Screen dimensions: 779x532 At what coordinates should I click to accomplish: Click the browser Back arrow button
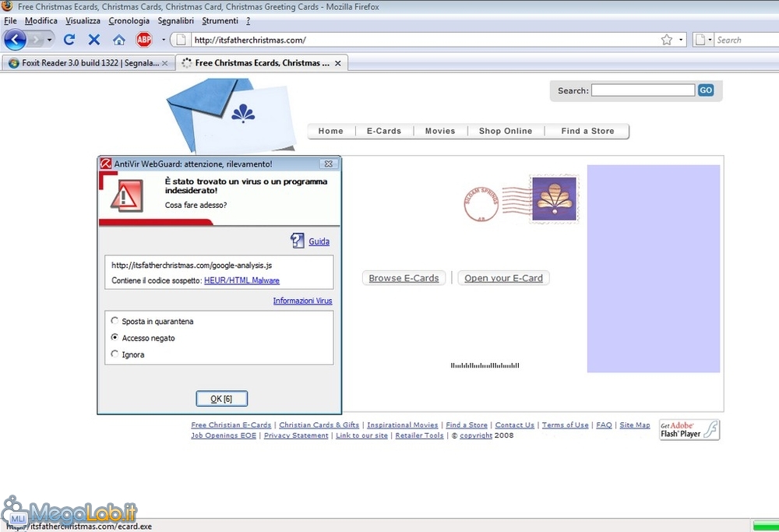tap(15, 39)
